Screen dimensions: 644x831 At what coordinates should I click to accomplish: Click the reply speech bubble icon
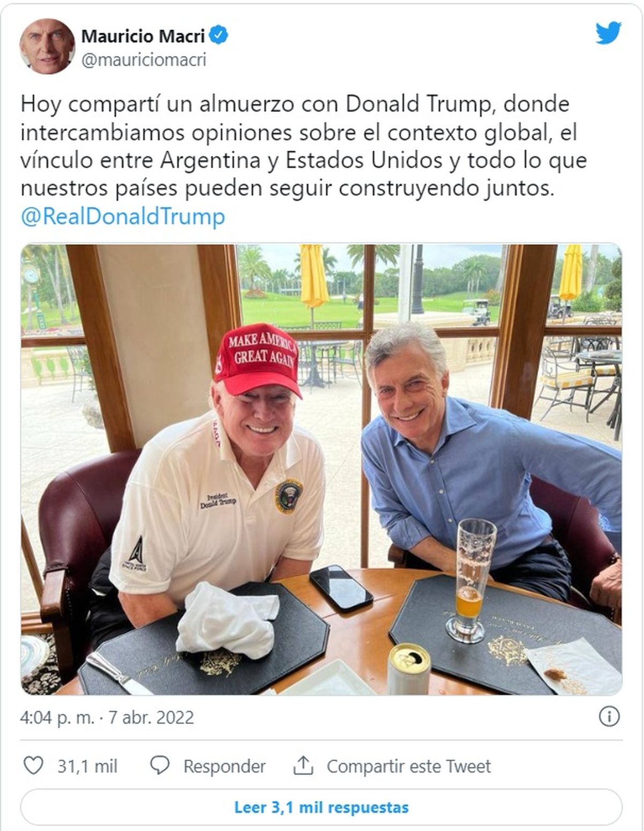(159, 766)
